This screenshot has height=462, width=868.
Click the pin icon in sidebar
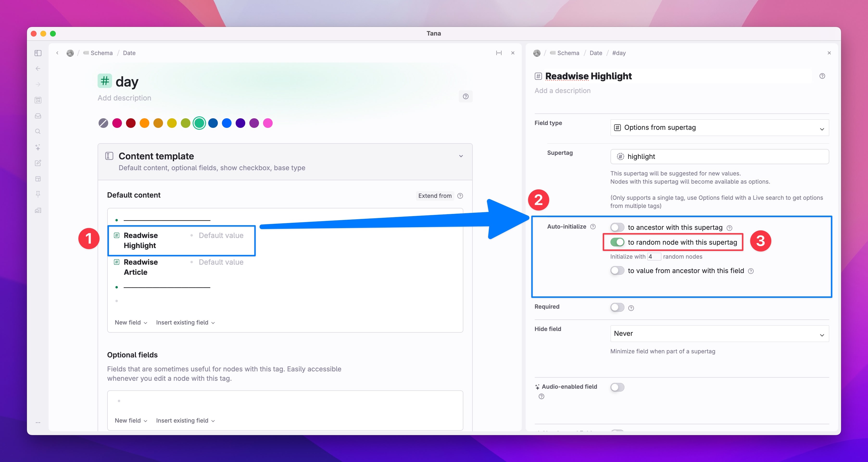coord(38,194)
